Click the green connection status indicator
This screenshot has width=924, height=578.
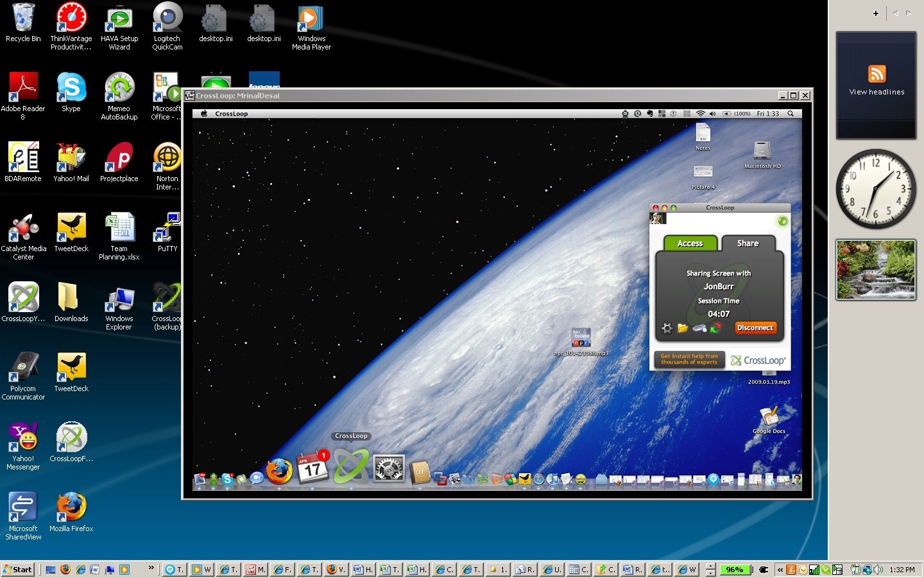pyautogui.click(x=782, y=222)
